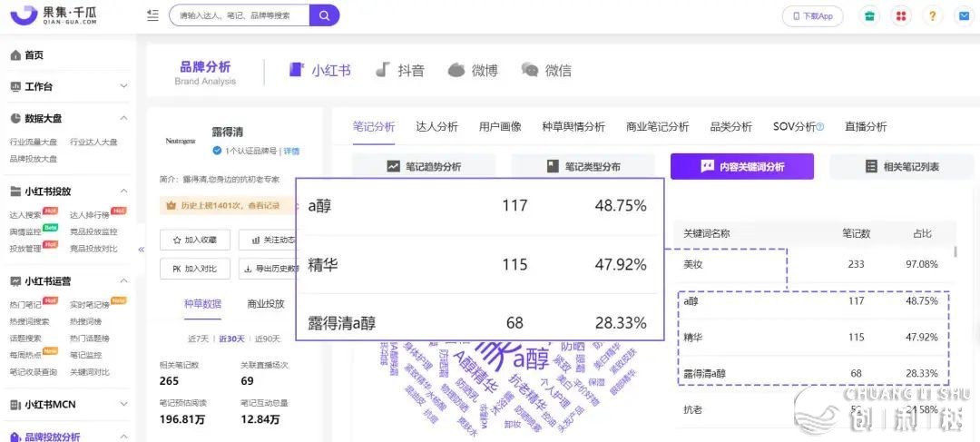Click the crown icon in ranking banner

click(171, 204)
